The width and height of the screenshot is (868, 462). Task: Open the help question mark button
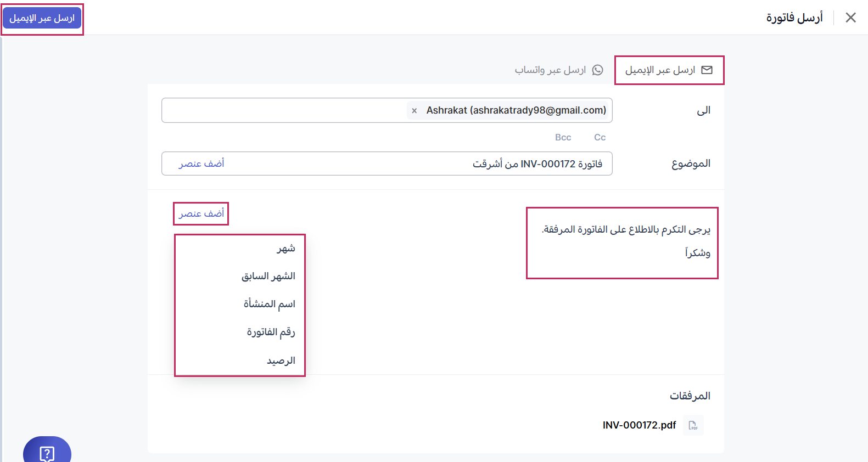click(47, 452)
